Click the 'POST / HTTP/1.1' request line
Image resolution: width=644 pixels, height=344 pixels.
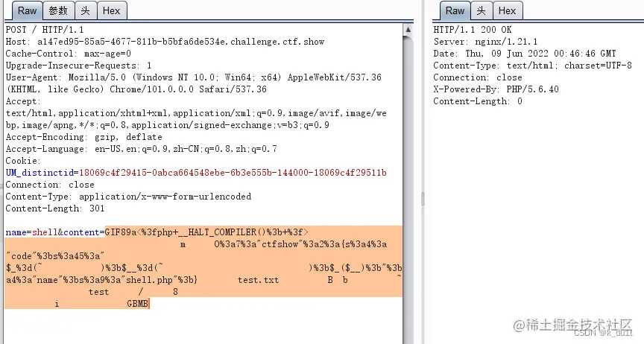[45, 30]
